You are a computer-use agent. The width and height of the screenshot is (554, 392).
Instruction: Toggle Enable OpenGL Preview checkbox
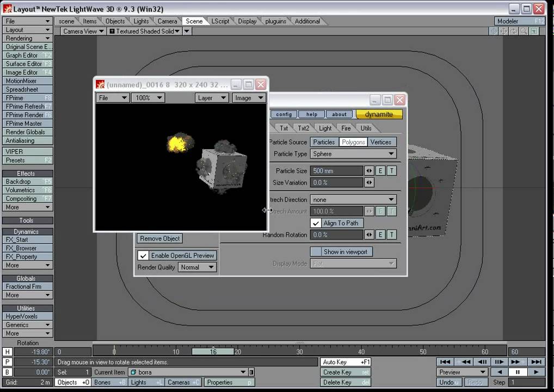click(x=143, y=255)
